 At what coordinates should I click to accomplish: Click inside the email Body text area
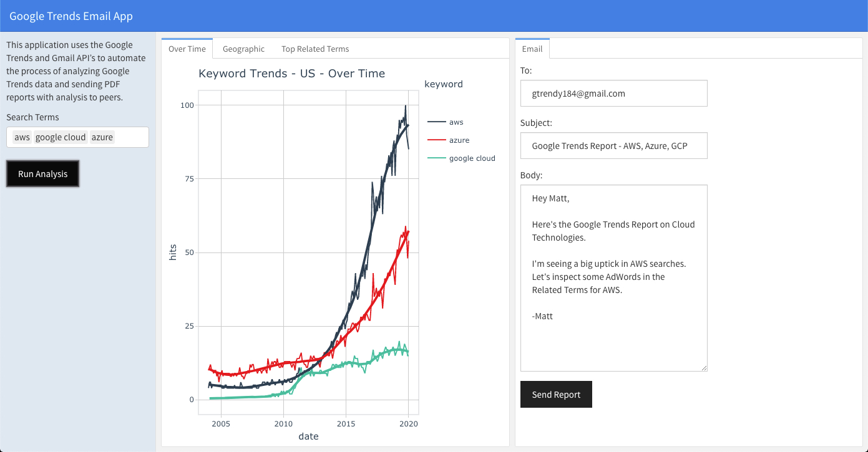[x=614, y=278]
